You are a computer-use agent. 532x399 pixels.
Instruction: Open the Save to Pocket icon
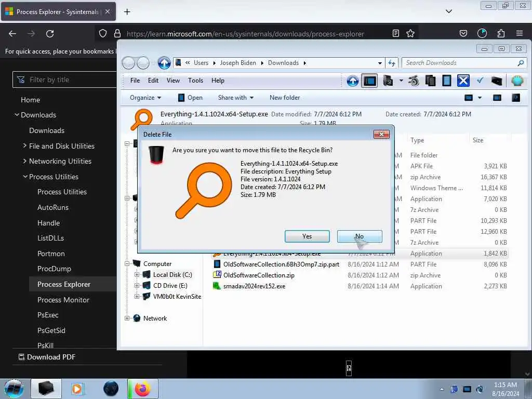tap(463, 33)
